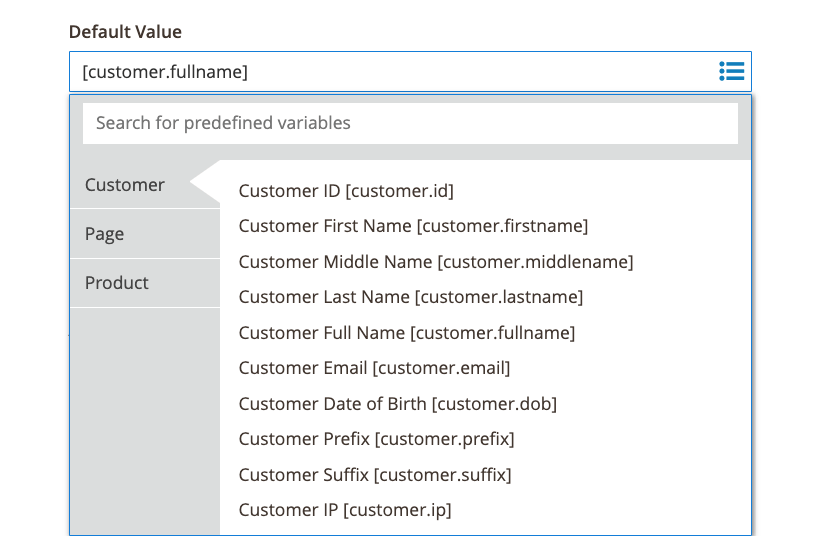Pick the Customer Middle Name variable
Screen dimensions: 818x555
436,262
